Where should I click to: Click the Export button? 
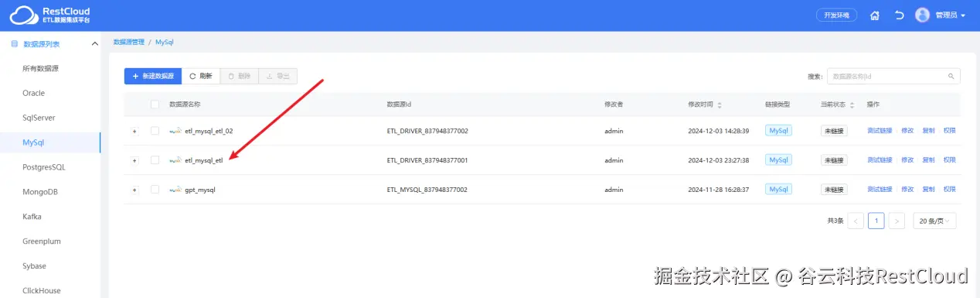(x=277, y=76)
